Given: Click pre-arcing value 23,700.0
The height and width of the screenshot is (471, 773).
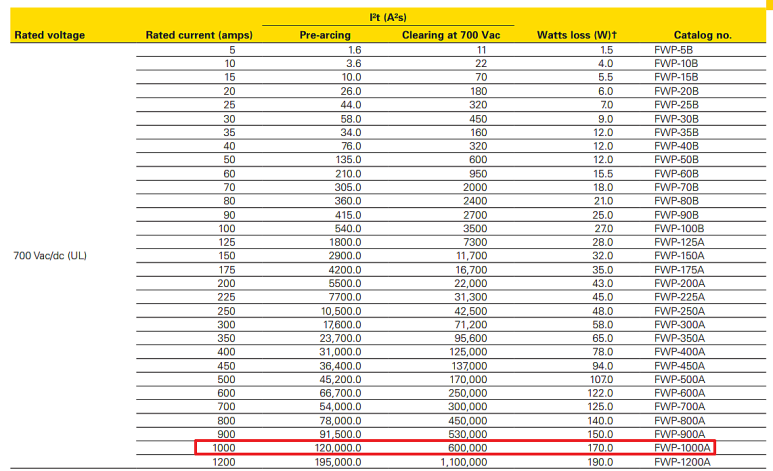Looking at the screenshot, I should pos(341,338).
